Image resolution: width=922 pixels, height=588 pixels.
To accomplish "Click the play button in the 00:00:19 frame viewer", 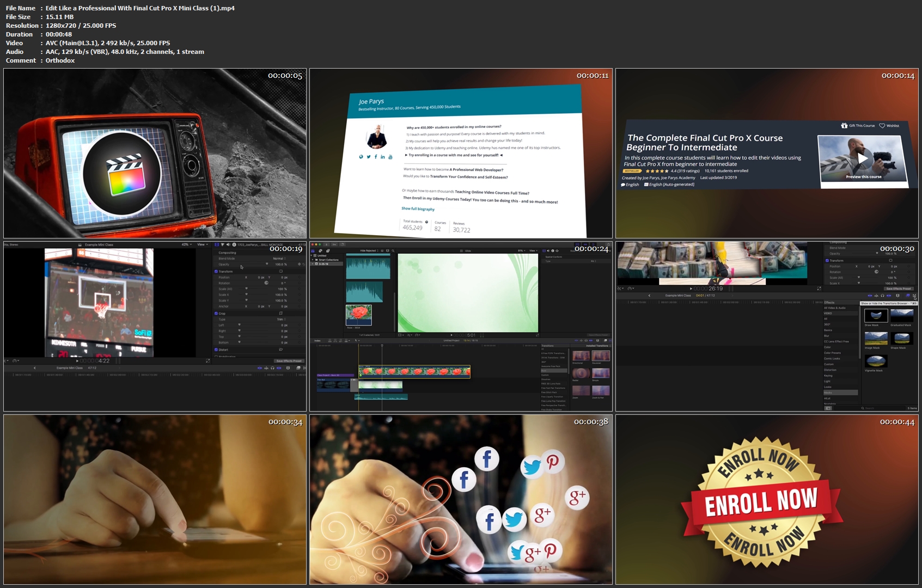I will coord(77,360).
